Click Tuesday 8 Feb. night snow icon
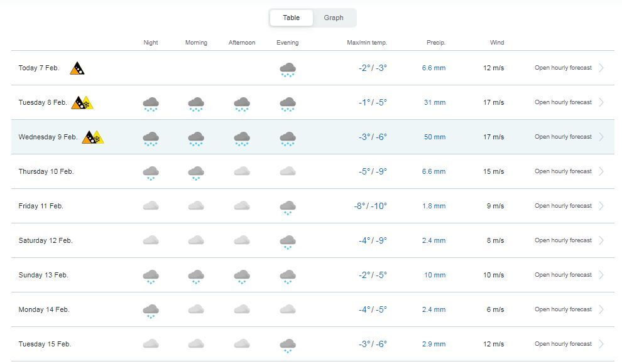The height and width of the screenshot is (364, 622). (x=151, y=104)
